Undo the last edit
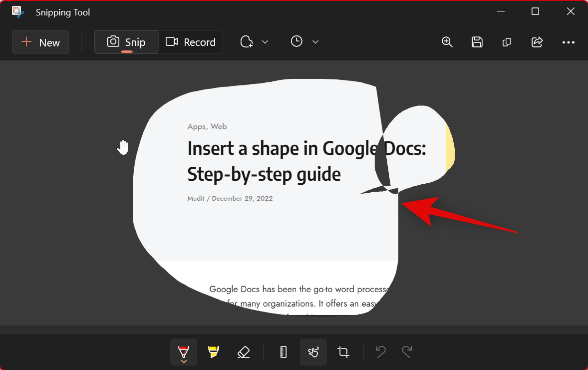Viewport: 588px width, 370px height. [380, 352]
